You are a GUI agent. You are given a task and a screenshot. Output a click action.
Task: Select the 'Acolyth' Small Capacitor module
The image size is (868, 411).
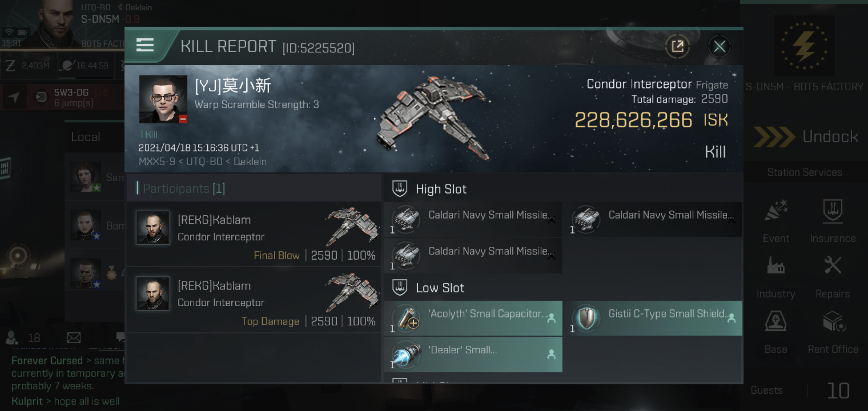click(473, 318)
